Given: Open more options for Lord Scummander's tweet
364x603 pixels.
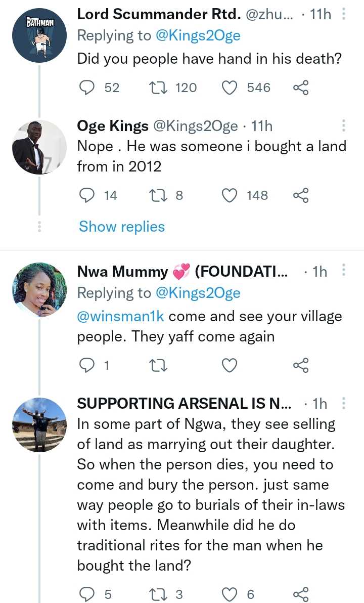Looking at the screenshot, I should click(x=344, y=14).
